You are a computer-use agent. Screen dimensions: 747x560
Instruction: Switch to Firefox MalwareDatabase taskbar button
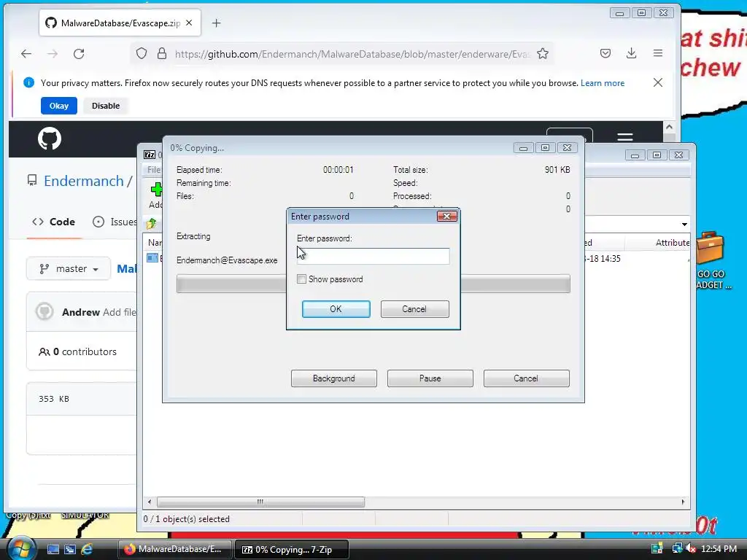pyautogui.click(x=174, y=549)
